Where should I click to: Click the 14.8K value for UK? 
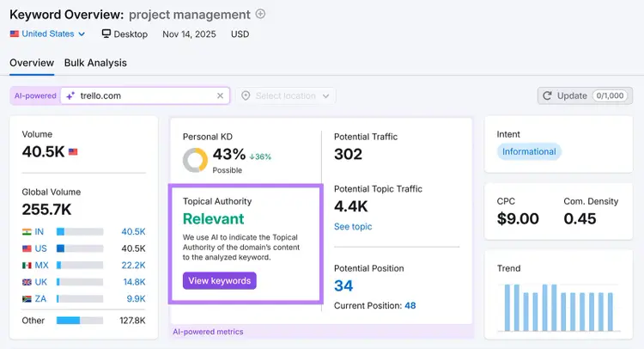[134, 282]
